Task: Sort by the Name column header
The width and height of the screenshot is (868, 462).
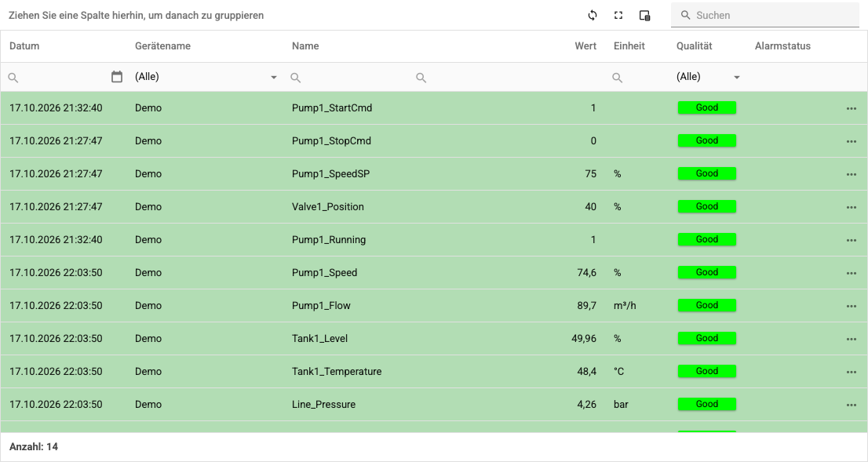Action: [x=305, y=46]
